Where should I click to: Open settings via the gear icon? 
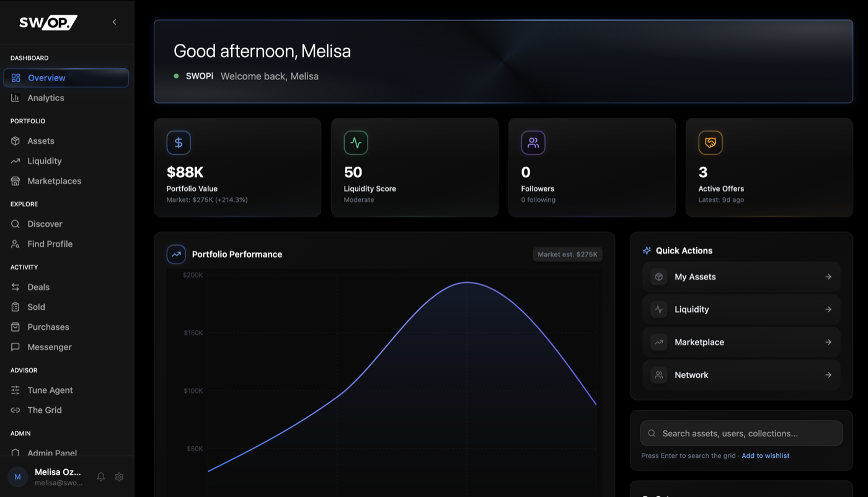[119, 477]
